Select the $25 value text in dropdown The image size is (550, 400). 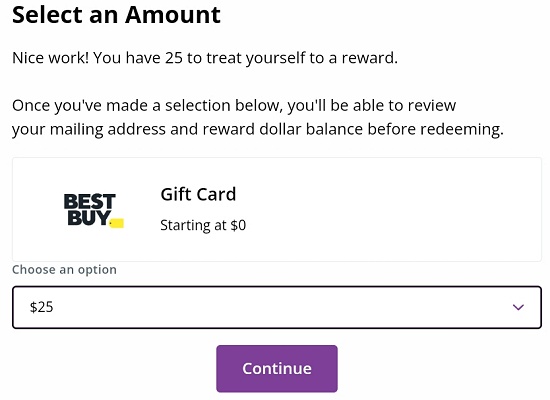tap(41, 307)
